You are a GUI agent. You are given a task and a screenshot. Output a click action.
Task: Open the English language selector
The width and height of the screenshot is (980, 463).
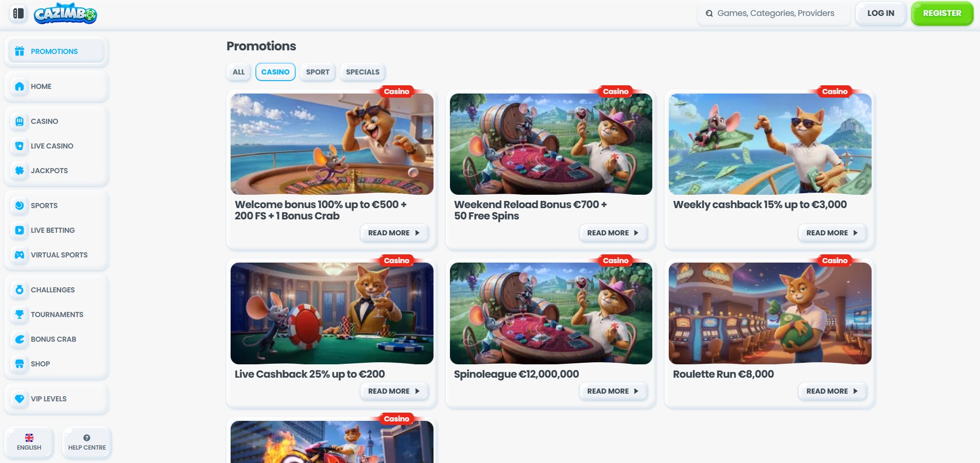tap(29, 442)
